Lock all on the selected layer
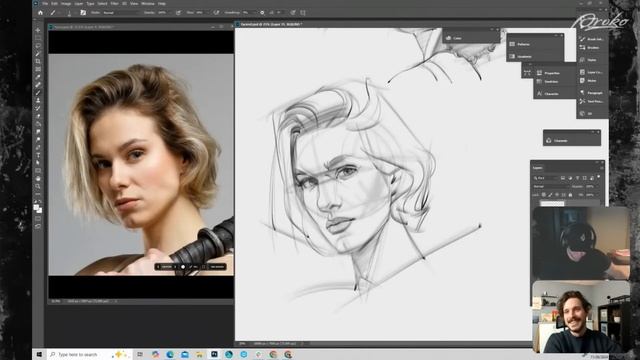 coord(570,195)
